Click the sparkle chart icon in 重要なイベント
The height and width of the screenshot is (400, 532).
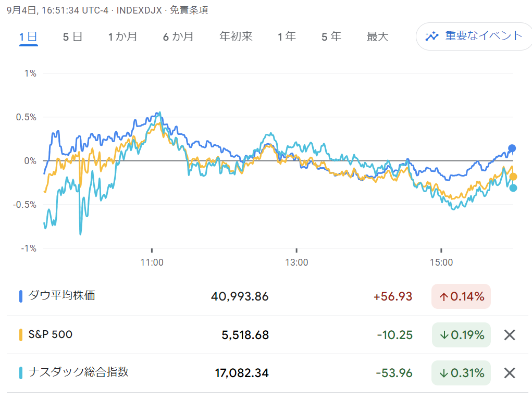click(x=432, y=36)
